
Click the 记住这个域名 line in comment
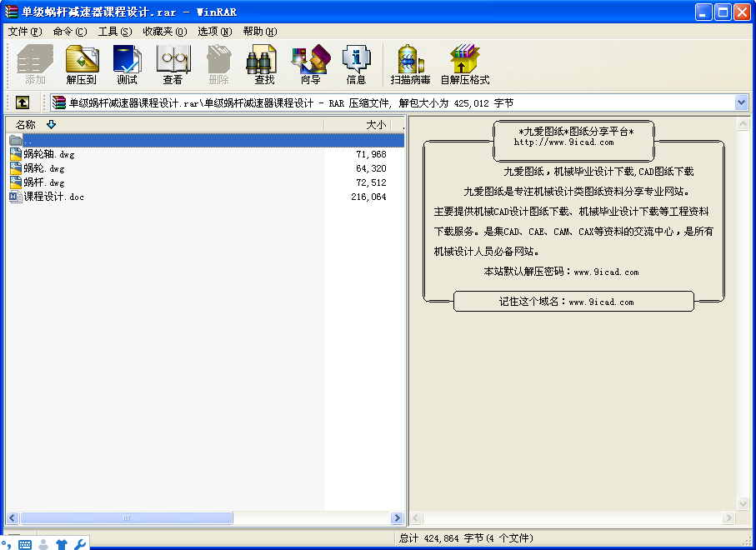(x=567, y=302)
